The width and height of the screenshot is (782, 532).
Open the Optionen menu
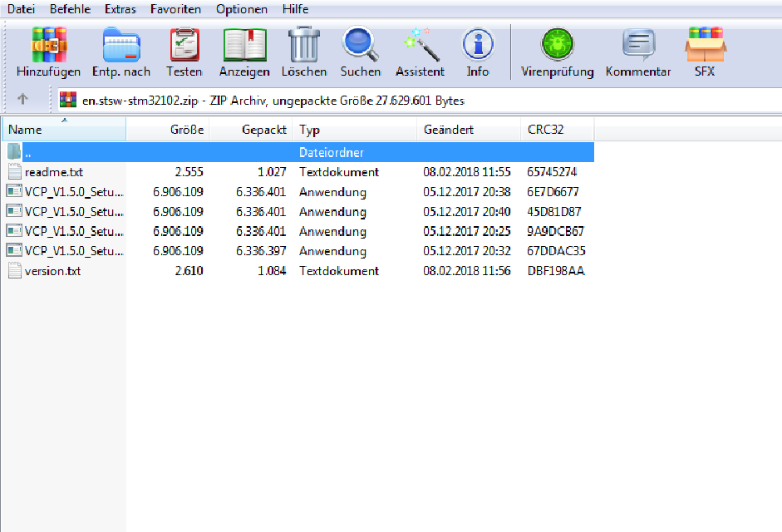pyautogui.click(x=241, y=9)
